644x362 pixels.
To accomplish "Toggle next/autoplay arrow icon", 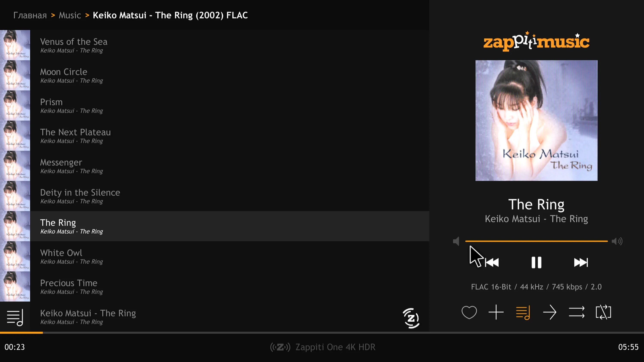I will pyautogui.click(x=550, y=312).
